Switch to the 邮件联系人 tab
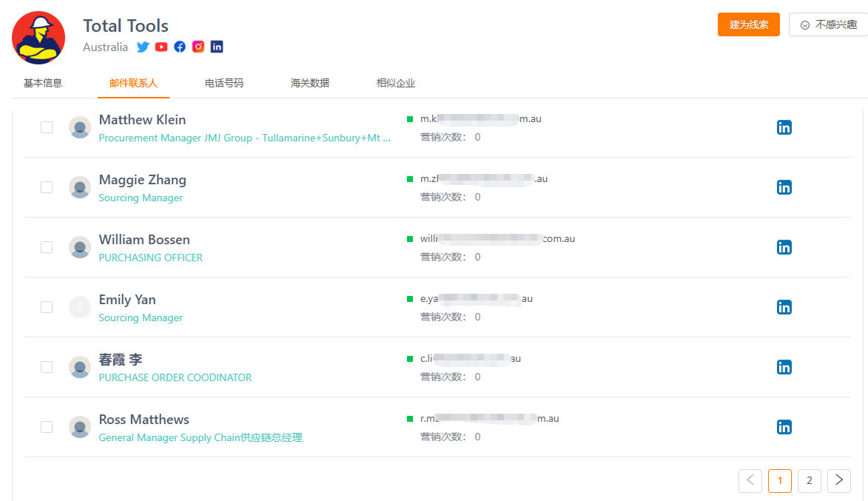 pyautogui.click(x=133, y=83)
